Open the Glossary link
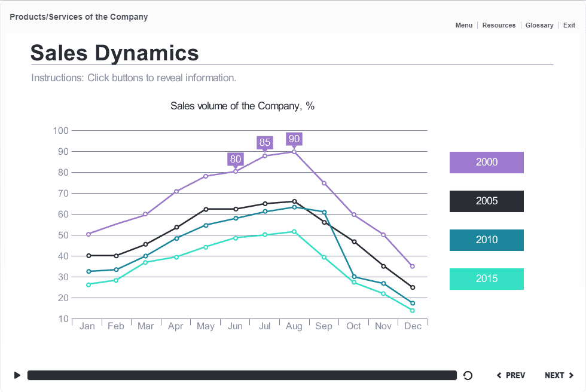The height and width of the screenshot is (392, 586). 539,25
